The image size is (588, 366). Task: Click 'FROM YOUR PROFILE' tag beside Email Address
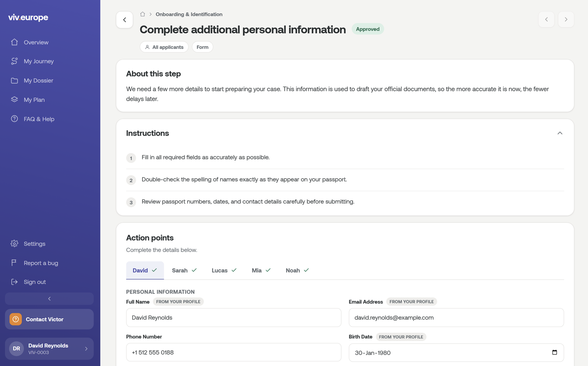[x=411, y=302]
